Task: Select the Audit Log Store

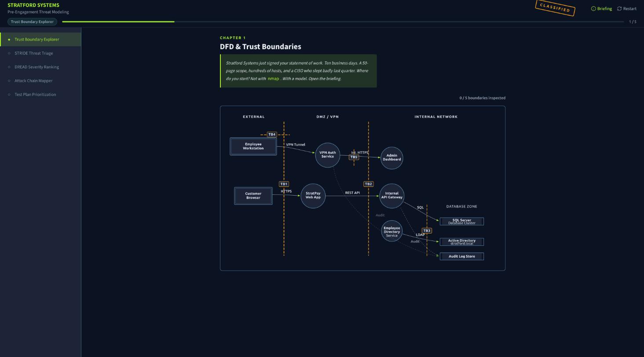Action: pyautogui.click(x=462, y=256)
